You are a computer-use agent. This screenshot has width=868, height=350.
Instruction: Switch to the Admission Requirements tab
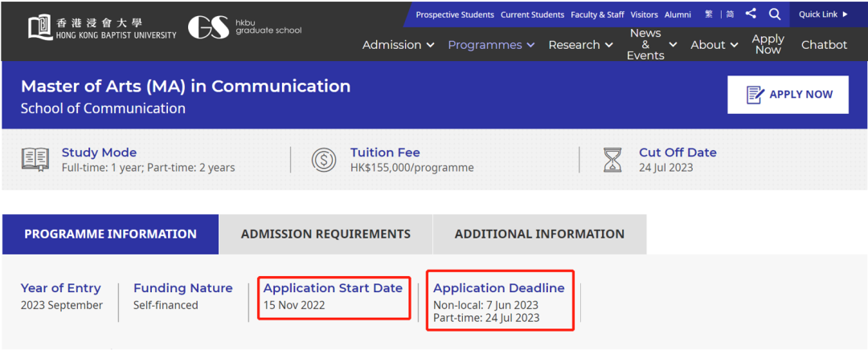[325, 234]
